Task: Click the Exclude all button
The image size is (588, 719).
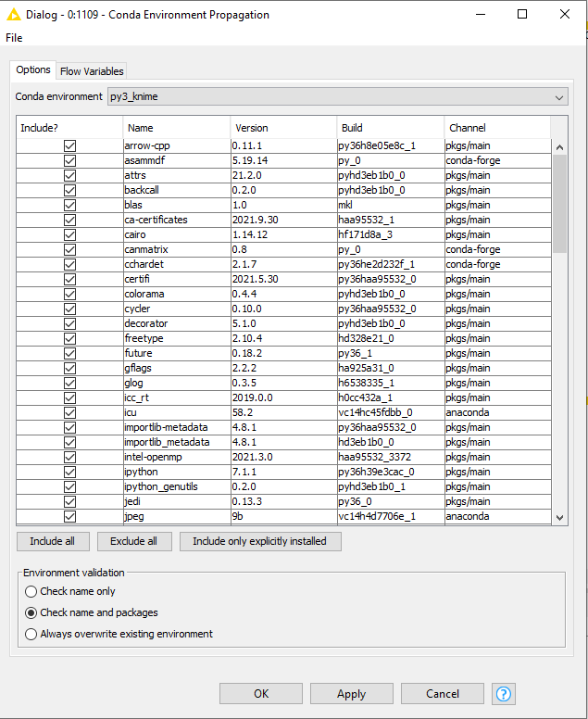Action: pyautogui.click(x=134, y=541)
